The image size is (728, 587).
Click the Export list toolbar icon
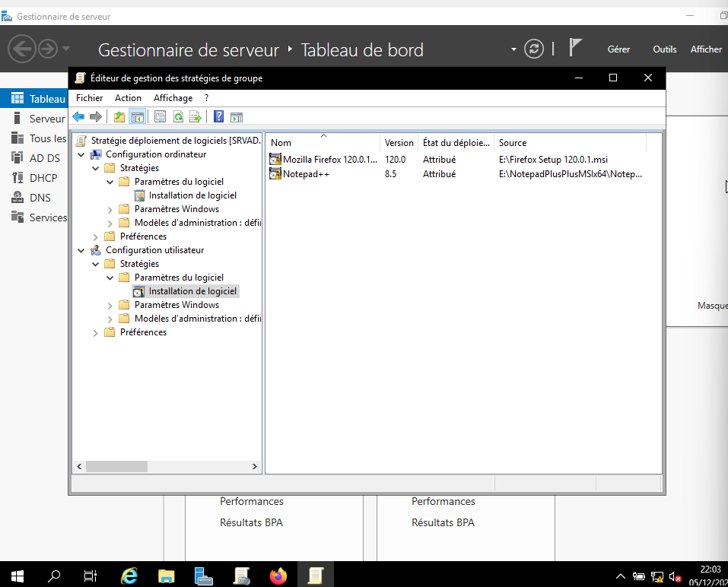pyautogui.click(x=196, y=116)
